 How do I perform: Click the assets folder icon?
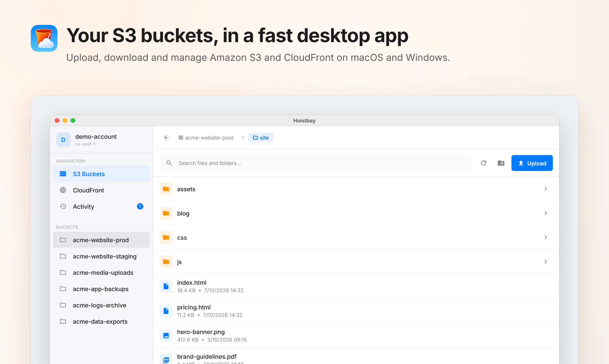coord(166,189)
